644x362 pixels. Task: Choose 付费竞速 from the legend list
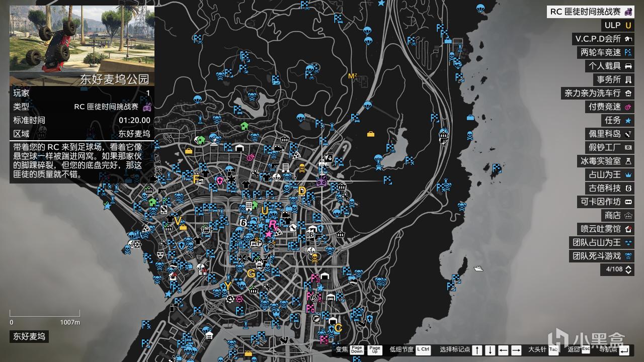tap(610, 107)
